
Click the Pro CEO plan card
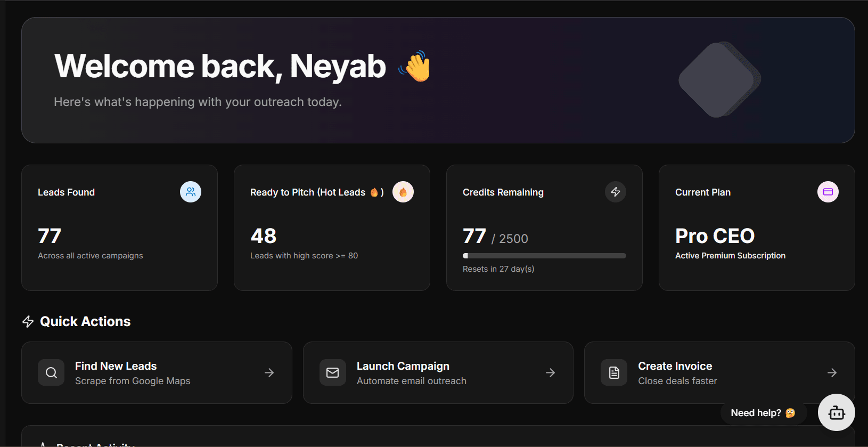(756, 227)
